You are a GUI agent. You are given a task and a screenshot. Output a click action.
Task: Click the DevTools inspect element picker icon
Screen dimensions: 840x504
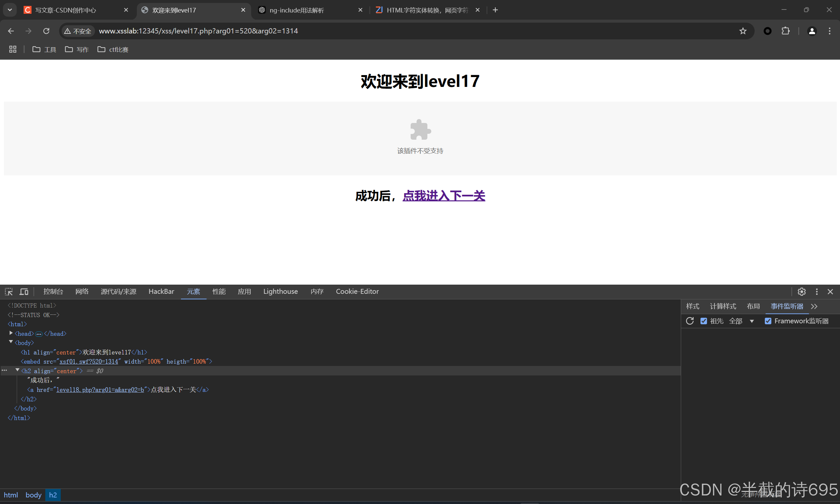tap(9, 292)
